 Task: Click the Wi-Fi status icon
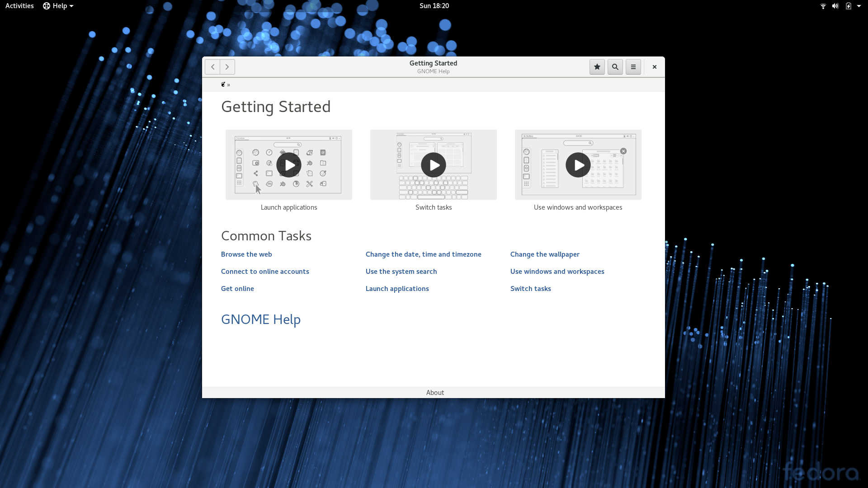pos(823,6)
